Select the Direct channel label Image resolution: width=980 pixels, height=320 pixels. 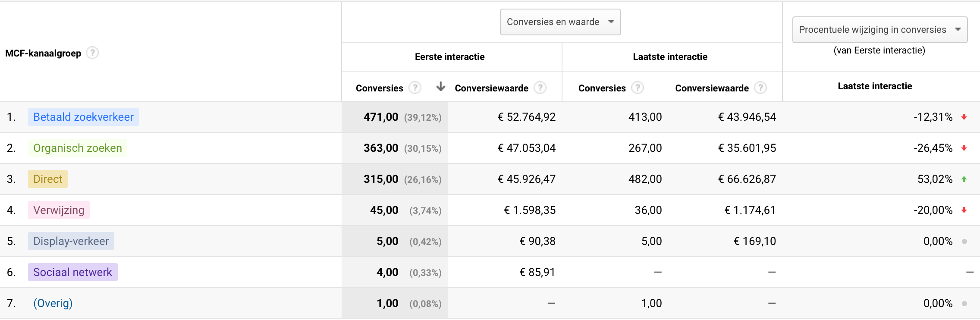point(48,179)
